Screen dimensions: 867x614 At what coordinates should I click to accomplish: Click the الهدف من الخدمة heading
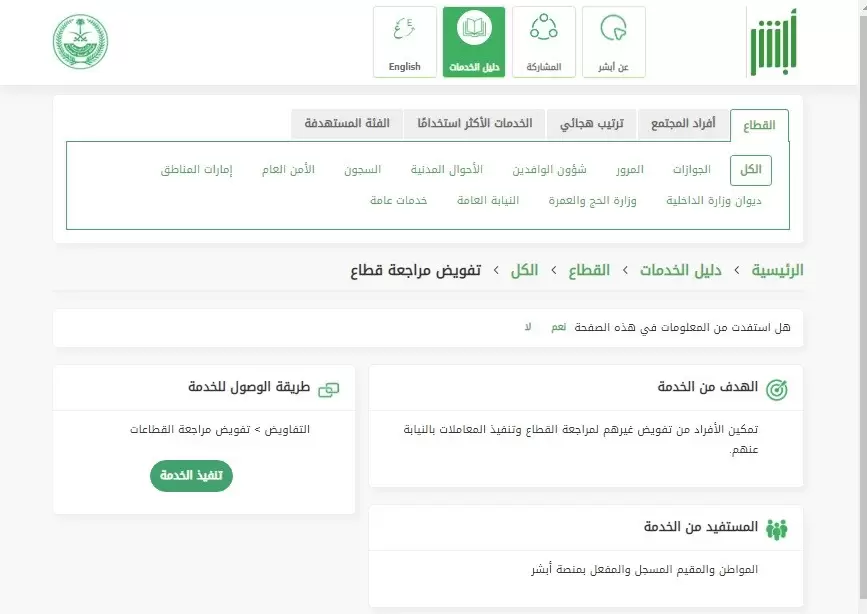708,387
